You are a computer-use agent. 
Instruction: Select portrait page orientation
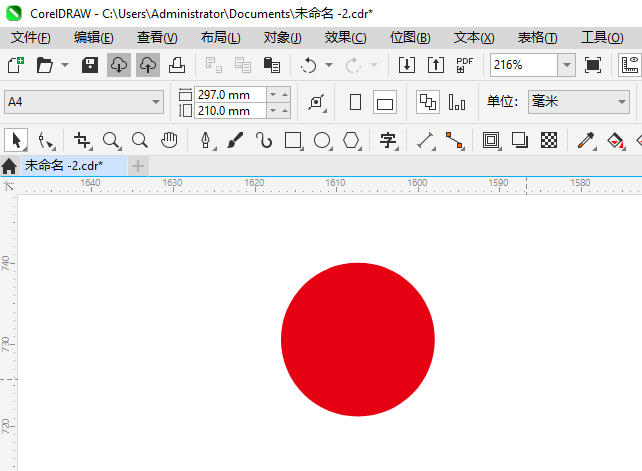click(355, 102)
